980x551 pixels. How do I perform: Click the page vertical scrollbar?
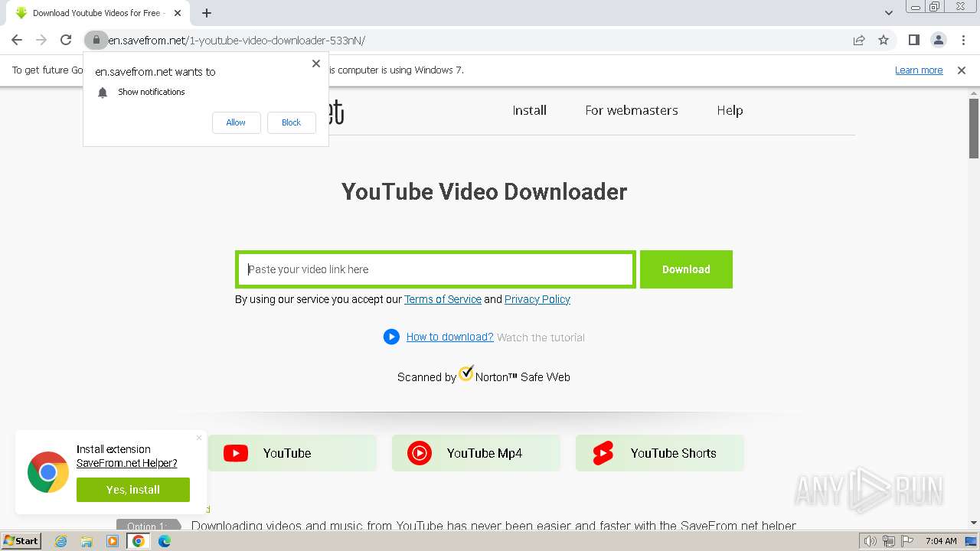click(973, 129)
